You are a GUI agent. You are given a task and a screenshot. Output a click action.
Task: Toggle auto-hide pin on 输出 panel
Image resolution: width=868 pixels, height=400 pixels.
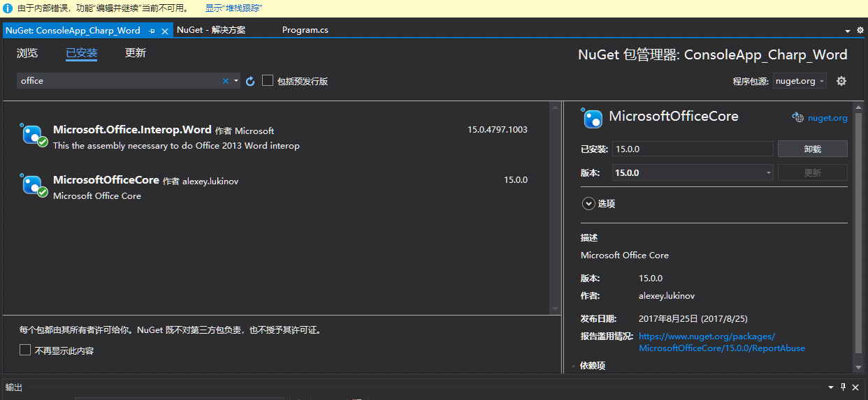[x=844, y=387]
